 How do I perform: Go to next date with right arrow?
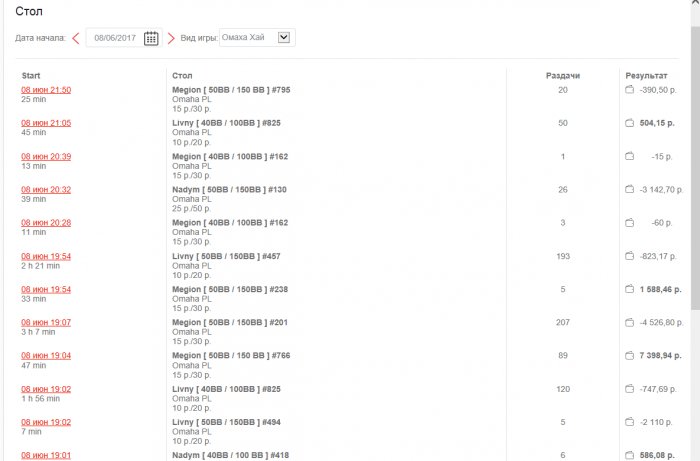171,38
